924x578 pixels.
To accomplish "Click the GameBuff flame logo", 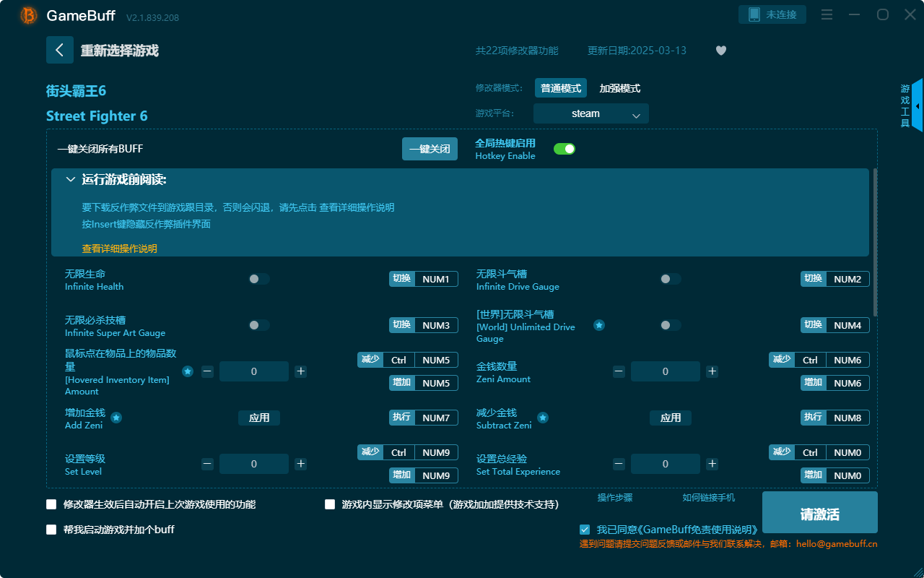I will 27,14.
